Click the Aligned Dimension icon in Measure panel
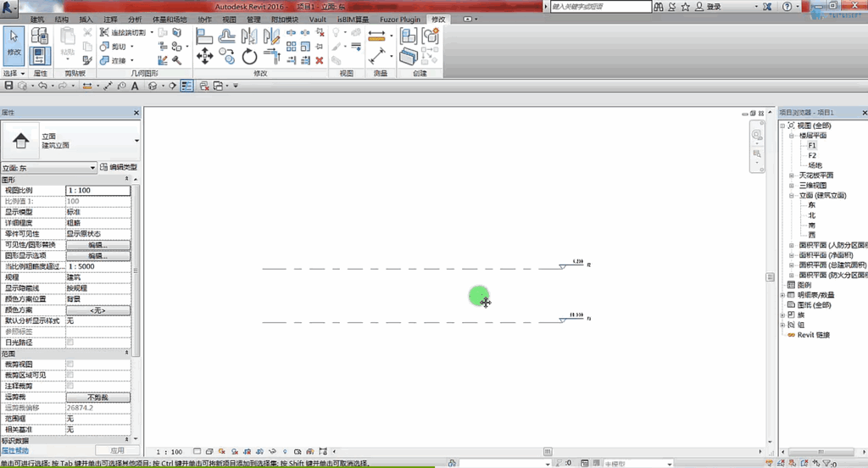This screenshot has width=868, height=468. pos(376,36)
